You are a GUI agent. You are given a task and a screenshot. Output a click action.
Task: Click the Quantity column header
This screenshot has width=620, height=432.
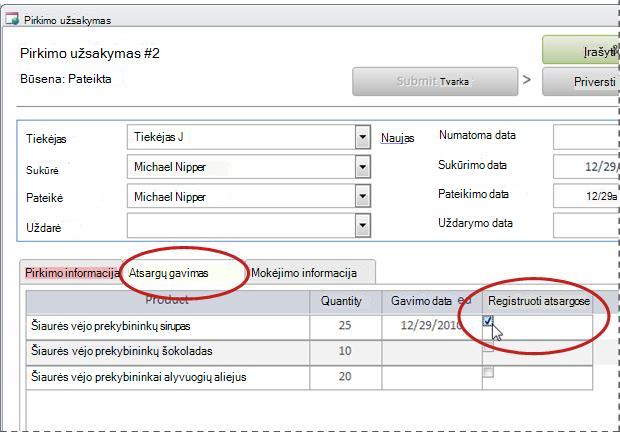pos(345,302)
